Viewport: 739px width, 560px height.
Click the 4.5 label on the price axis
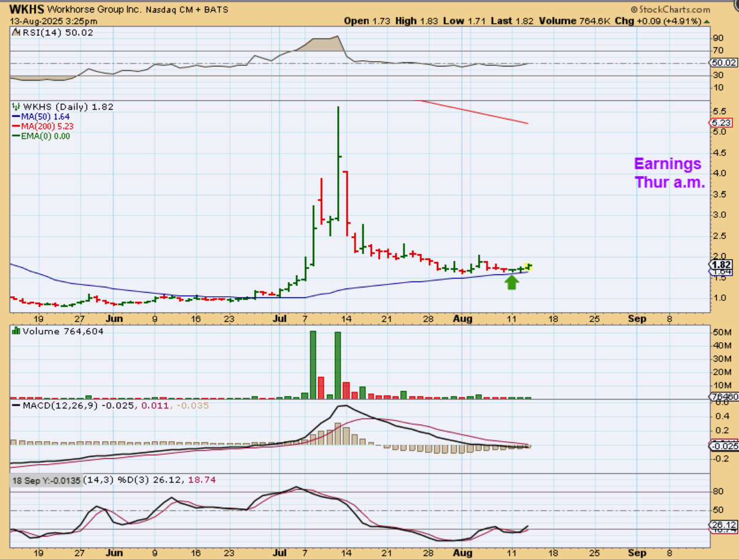click(719, 153)
